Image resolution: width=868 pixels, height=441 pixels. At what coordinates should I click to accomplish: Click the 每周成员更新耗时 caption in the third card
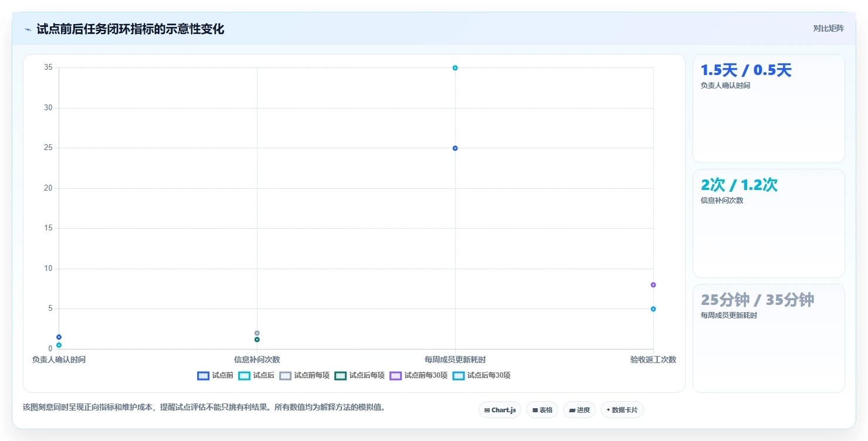[x=728, y=316]
